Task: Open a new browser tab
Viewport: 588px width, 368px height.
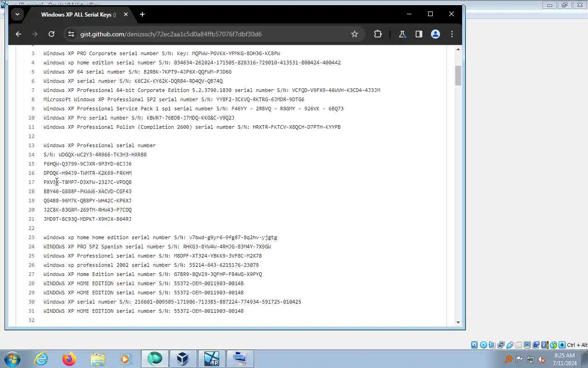Action: click(x=142, y=14)
